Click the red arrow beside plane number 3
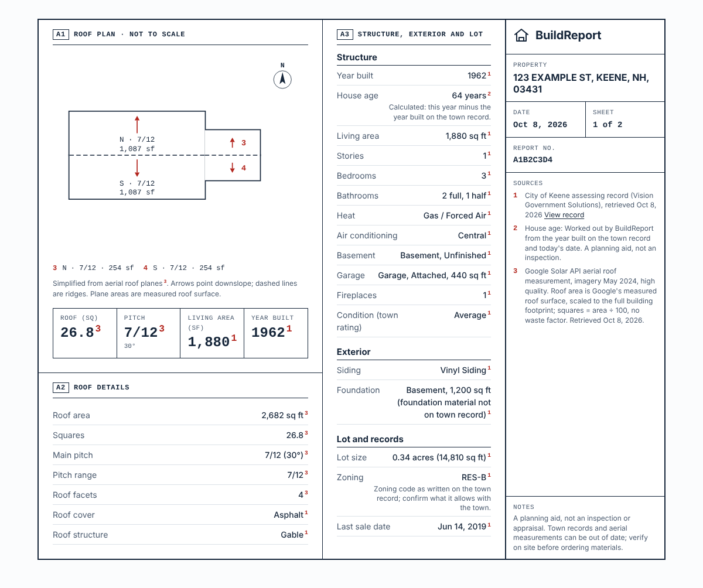Viewport: 703px width, 588px height. pyautogui.click(x=233, y=142)
